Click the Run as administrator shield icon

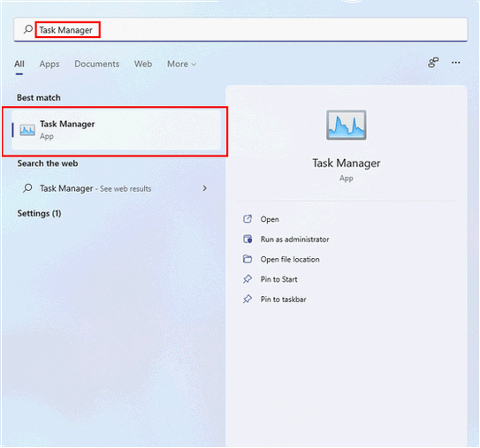click(x=248, y=239)
